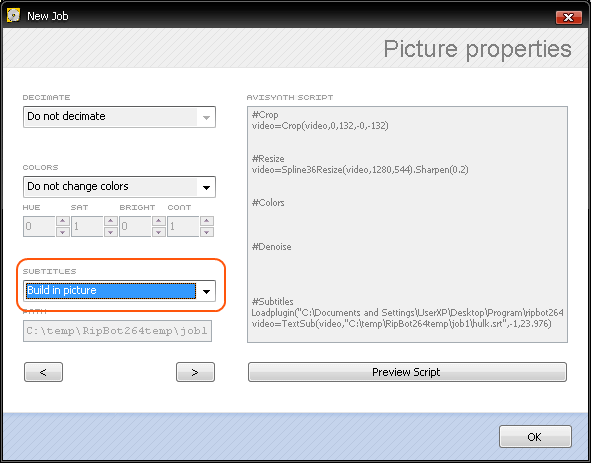Click the subtitle Path input field
The image size is (591, 463).
[x=117, y=331]
